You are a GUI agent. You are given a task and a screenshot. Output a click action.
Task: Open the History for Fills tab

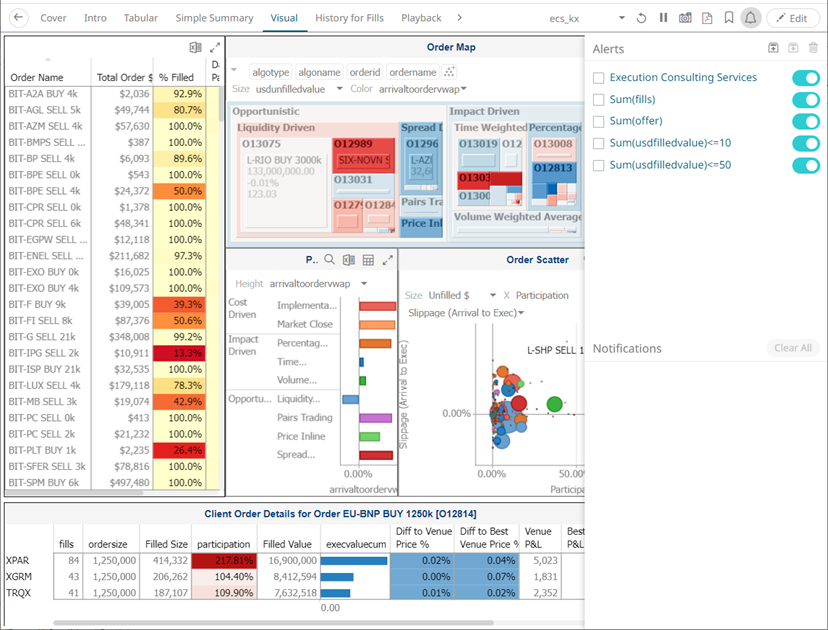click(x=350, y=18)
